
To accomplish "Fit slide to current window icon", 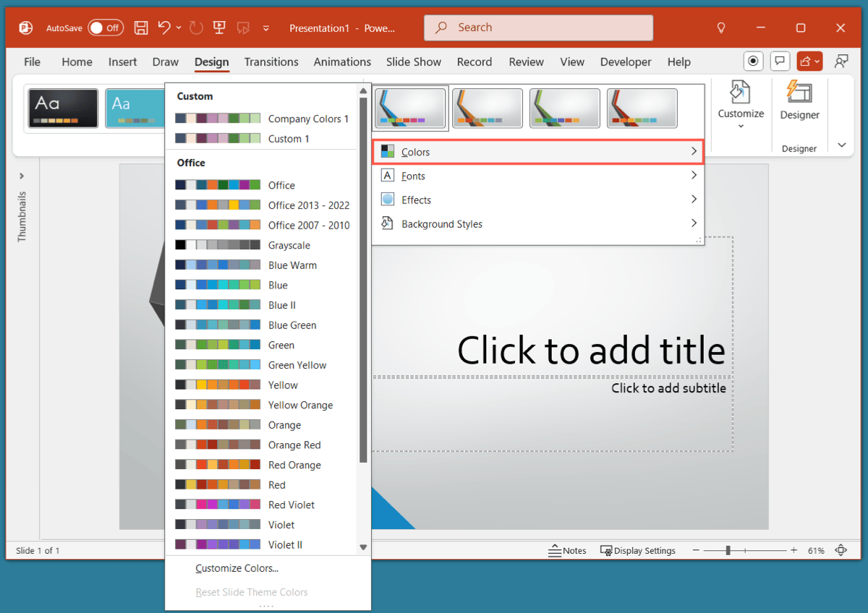I will point(841,551).
